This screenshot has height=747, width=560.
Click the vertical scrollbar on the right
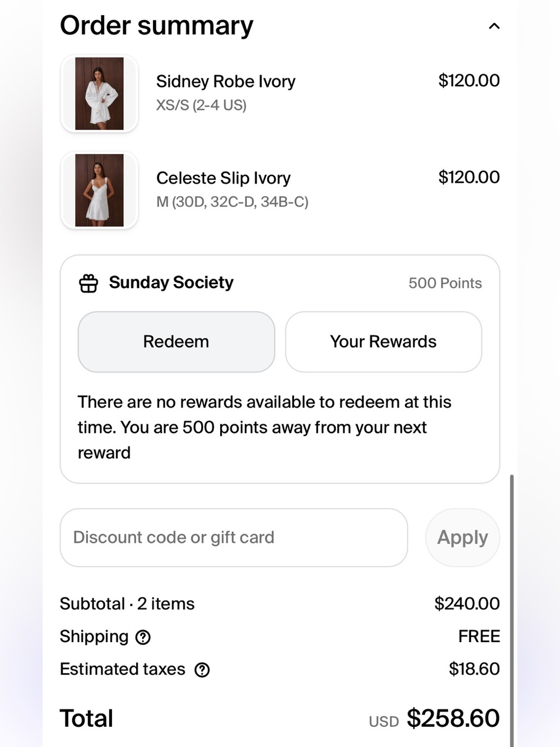coord(512,611)
